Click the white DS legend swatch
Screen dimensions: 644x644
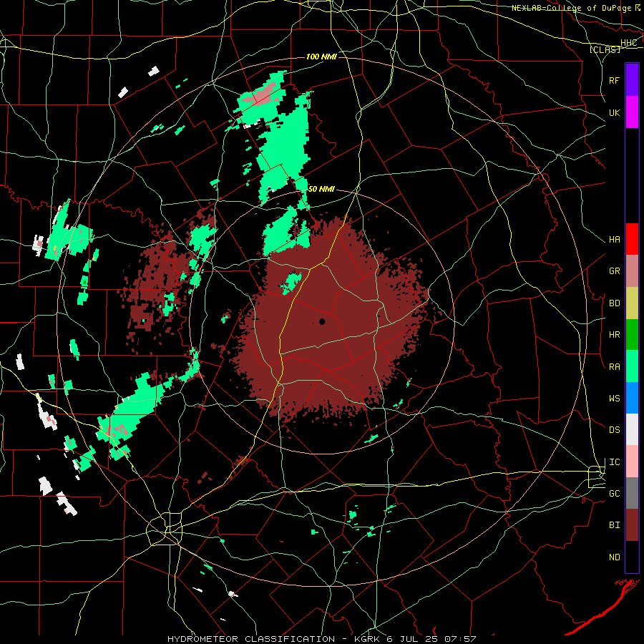632,429
